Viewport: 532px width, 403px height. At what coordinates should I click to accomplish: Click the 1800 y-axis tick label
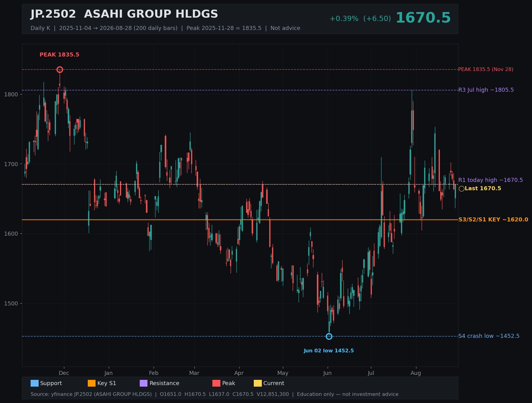(x=11, y=94)
